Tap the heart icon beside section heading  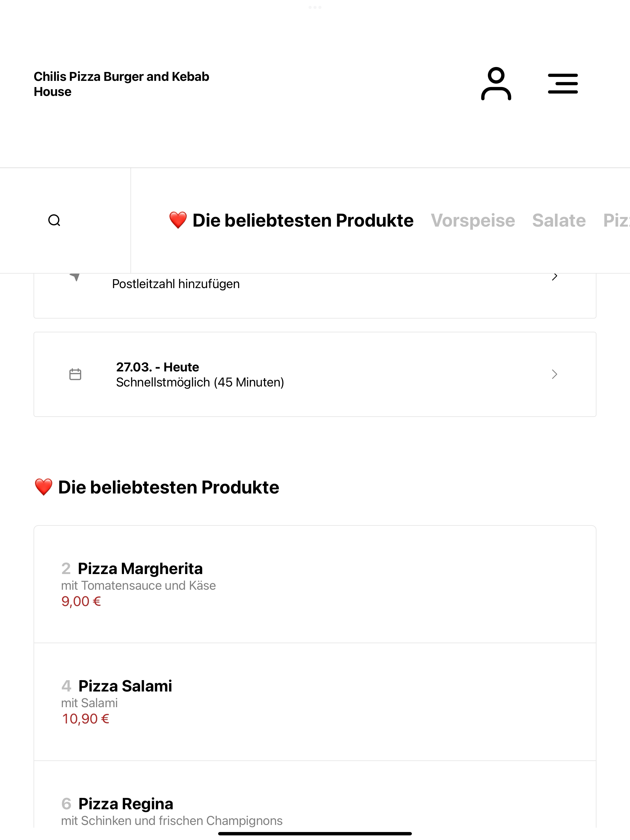tap(43, 487)
